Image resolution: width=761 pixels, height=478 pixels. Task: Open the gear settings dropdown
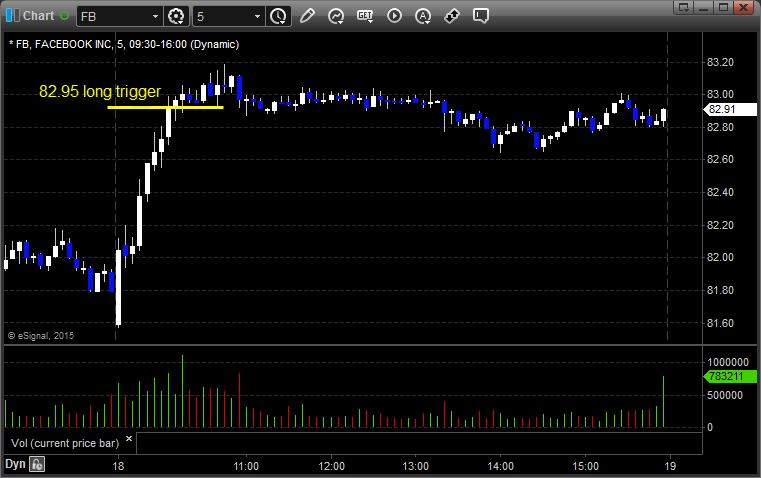point(176,16)
